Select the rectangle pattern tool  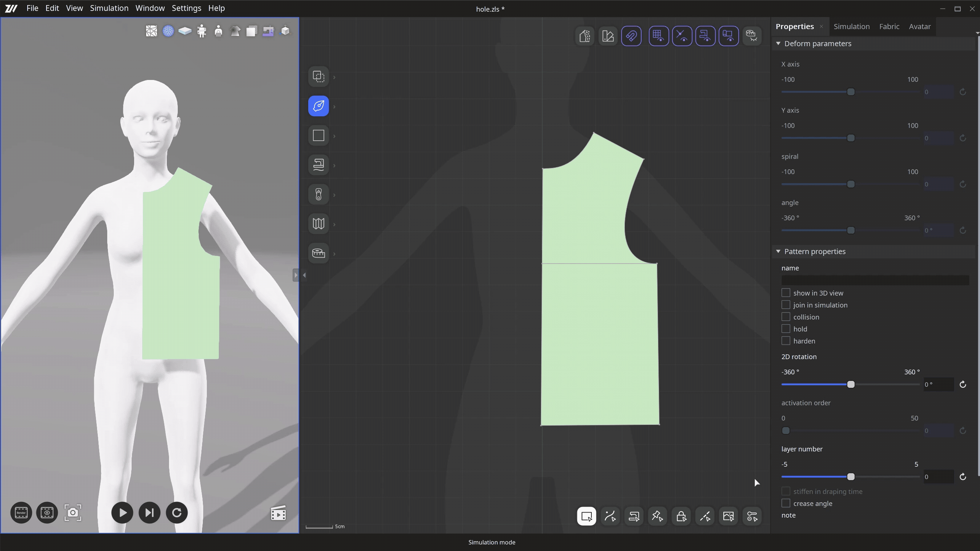tap(318, 135)
